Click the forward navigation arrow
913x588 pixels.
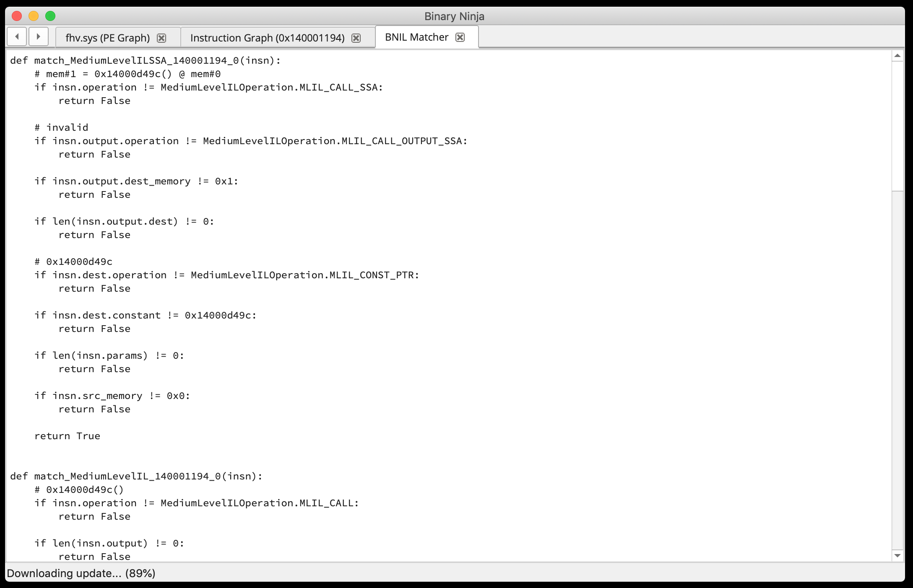click(38, 37)
